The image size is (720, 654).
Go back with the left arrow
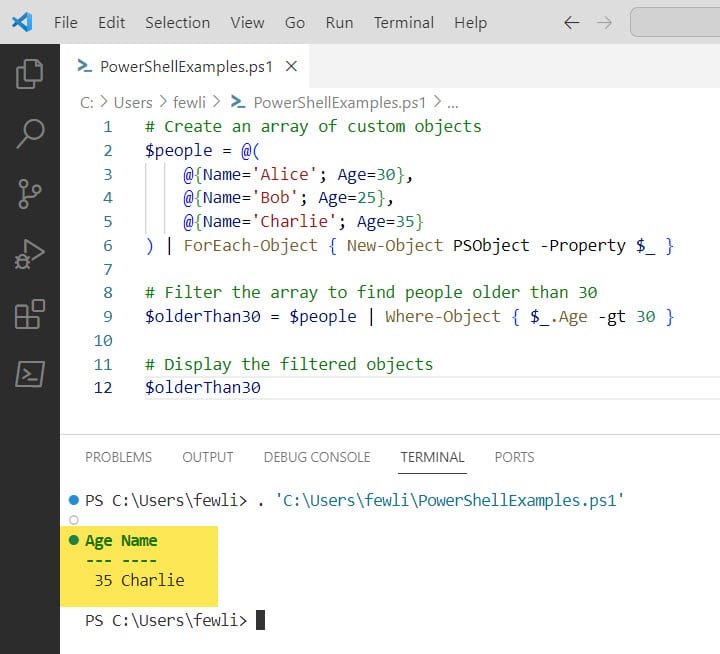571,23
